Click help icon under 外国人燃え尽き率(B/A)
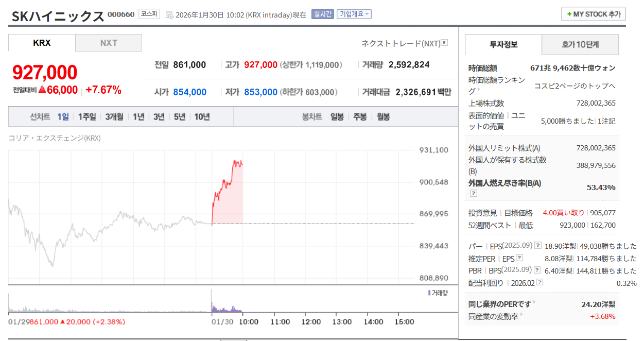644x341 pixels. coord(474,193)
